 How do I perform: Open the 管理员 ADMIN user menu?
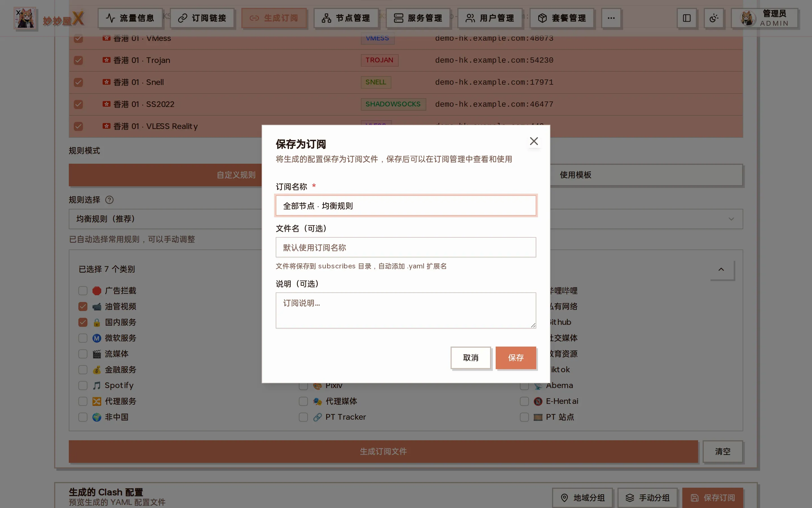(x=764, y=18)
